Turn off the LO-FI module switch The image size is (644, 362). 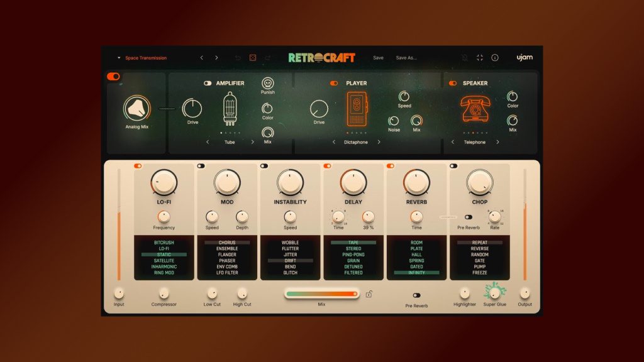[x=138, y=166]
